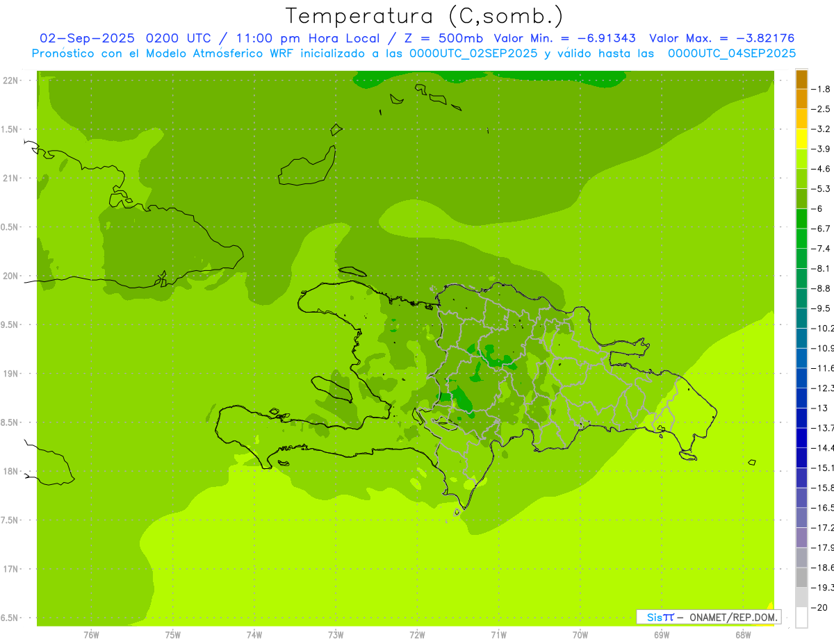The height and width of the screenshot is (644, 834).
Task: Click the 72W longitude axis label
Action: point(417,635)
